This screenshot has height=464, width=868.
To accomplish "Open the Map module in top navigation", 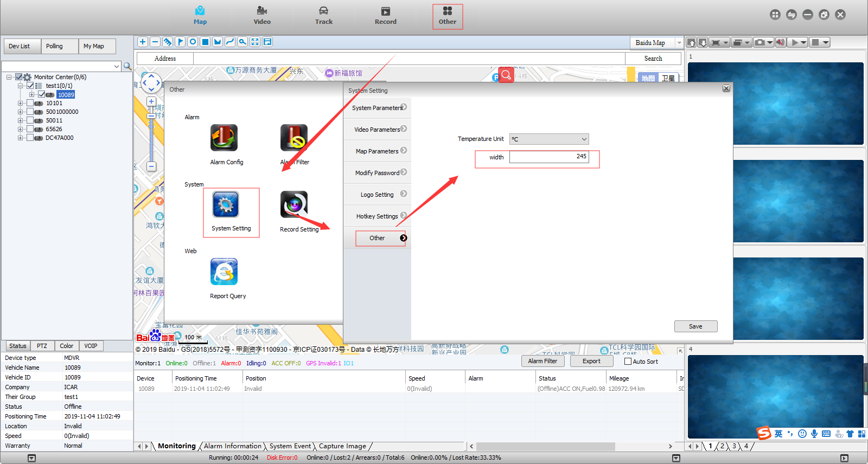I will click(x=200, y=16).
